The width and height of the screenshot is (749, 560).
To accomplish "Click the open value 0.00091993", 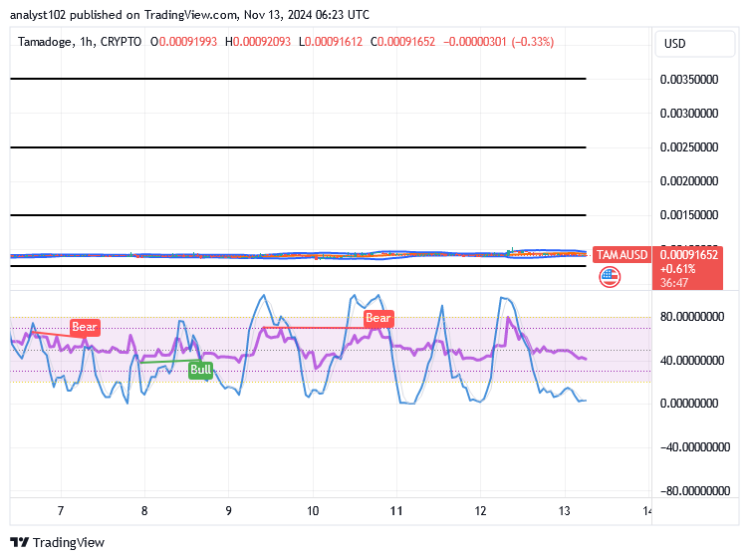I will tap(187, 42).
